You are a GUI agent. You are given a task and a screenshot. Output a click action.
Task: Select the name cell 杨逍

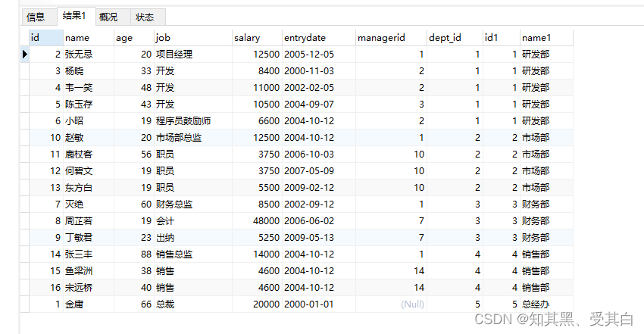(x=89, y=71)
